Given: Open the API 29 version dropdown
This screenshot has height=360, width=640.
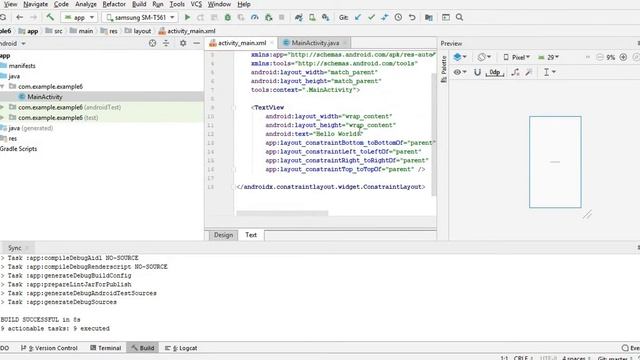Looking at the screenshot, I should 548,57.
